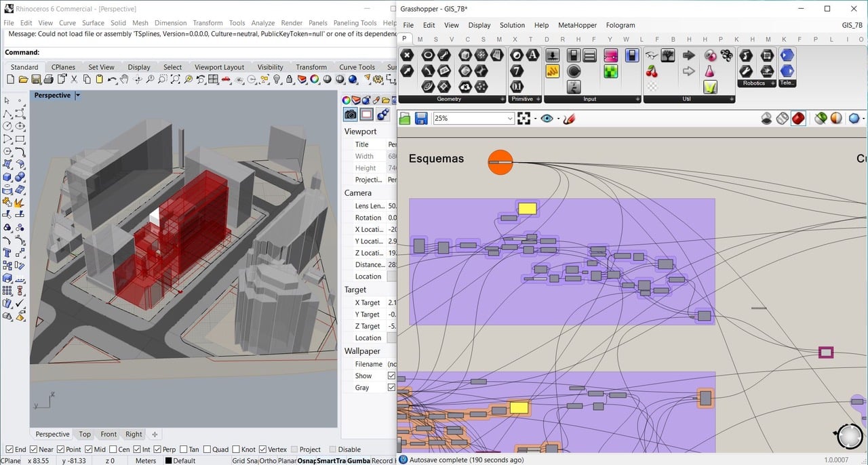
Task: Open the zoom extents dropdown arrow in Grasshopper
Action: [535, 119]
